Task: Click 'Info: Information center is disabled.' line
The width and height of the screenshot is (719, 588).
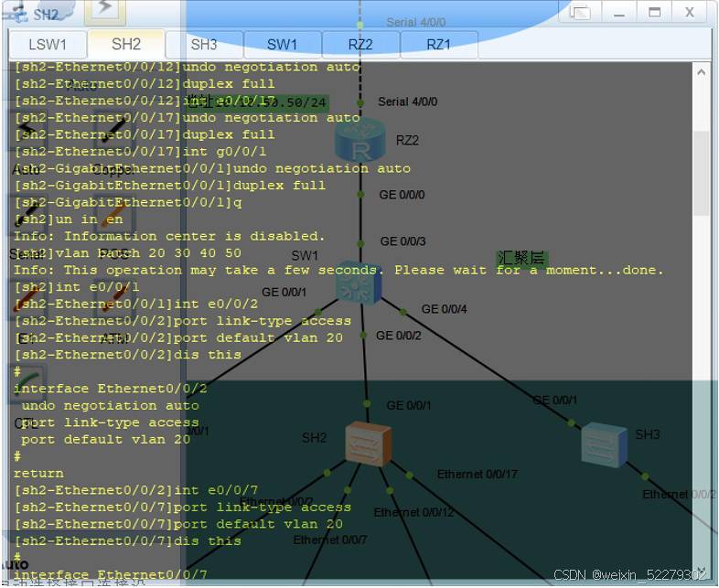Action: click(x=169, y=237)
